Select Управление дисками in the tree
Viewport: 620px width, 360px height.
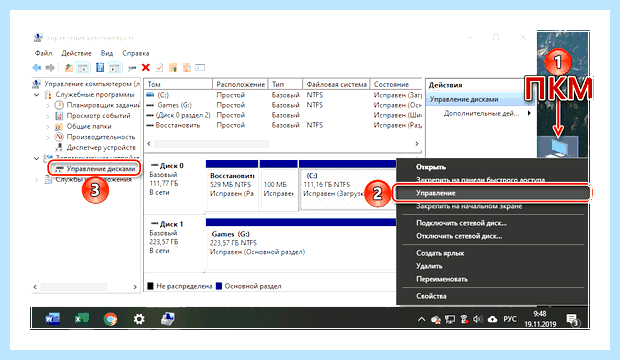[x=100, y=169]
